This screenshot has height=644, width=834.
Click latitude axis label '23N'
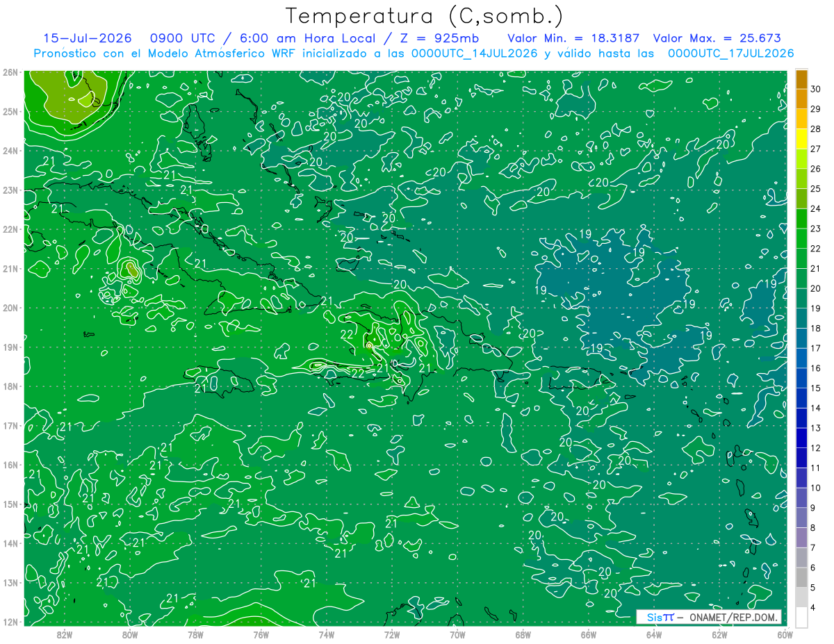pos(10,190)
